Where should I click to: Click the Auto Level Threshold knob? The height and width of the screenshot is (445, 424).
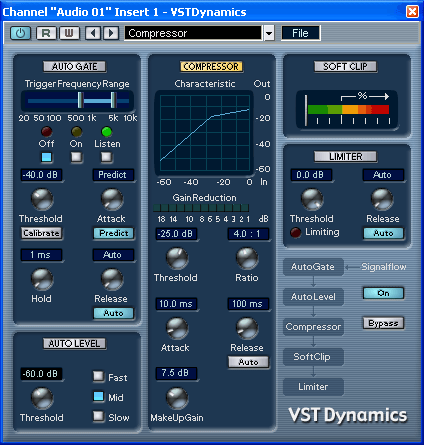point(42,398)
